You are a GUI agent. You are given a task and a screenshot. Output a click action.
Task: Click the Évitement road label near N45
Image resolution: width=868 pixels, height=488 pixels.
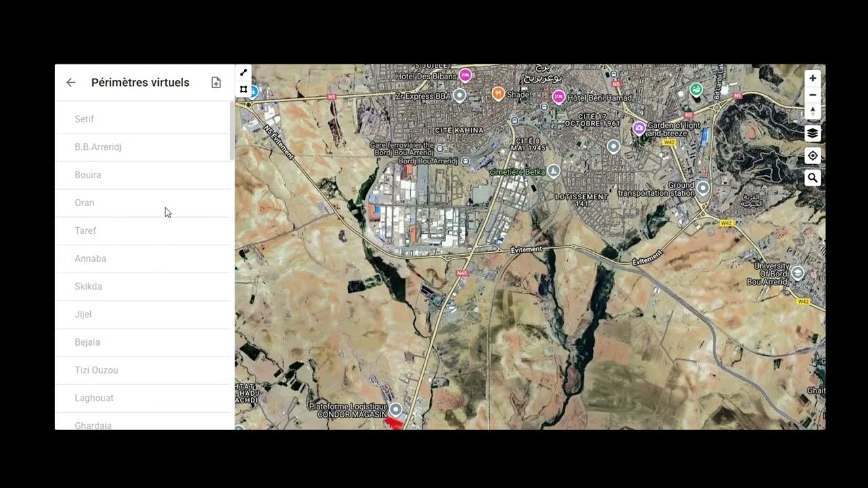click(x=527, y=249)
